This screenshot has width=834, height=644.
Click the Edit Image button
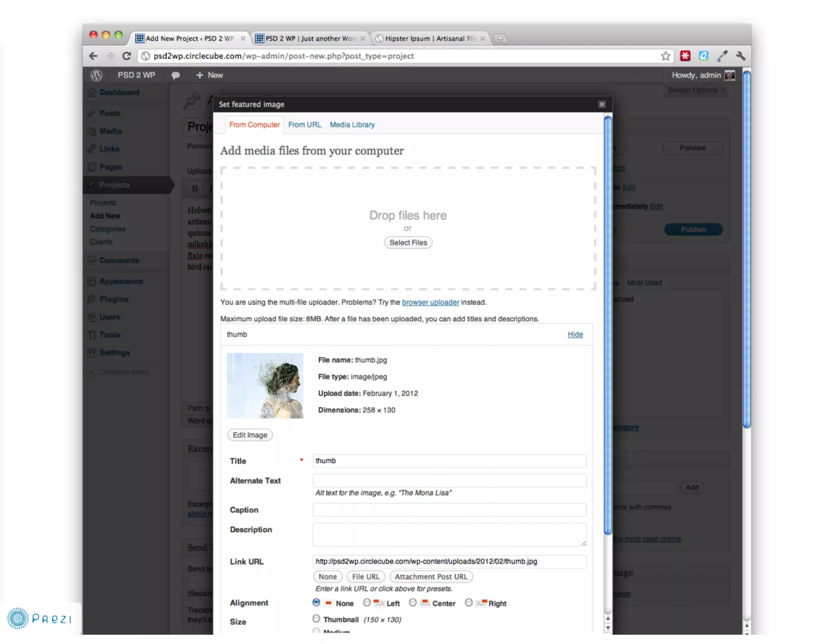coord(250,435)
